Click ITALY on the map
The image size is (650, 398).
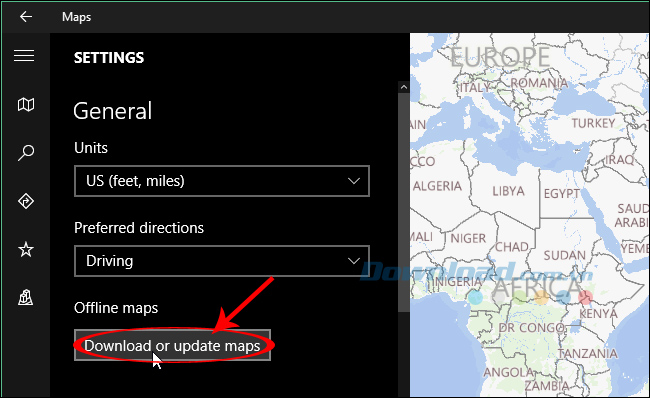click(475, 87)
